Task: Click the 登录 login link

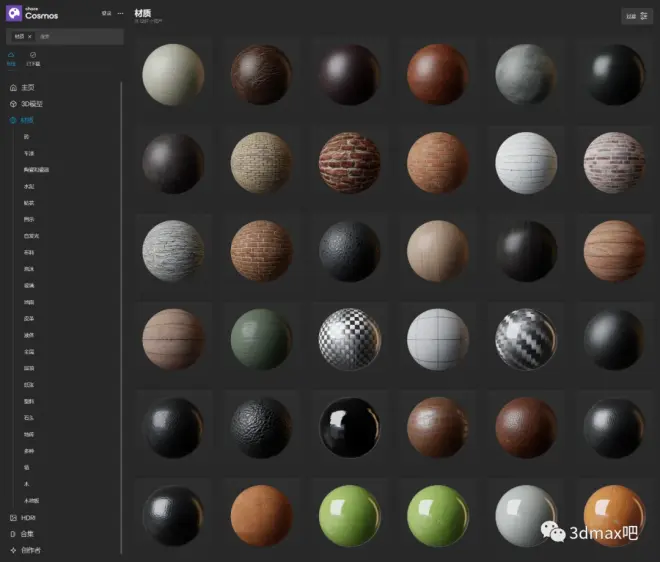Action: pos(106,13)
